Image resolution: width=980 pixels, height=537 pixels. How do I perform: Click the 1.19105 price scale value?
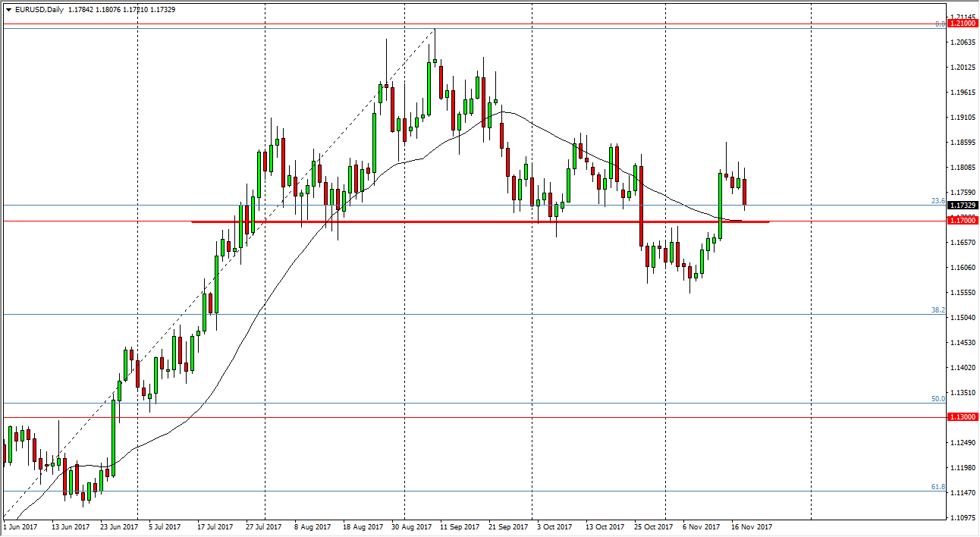point(960,115)
